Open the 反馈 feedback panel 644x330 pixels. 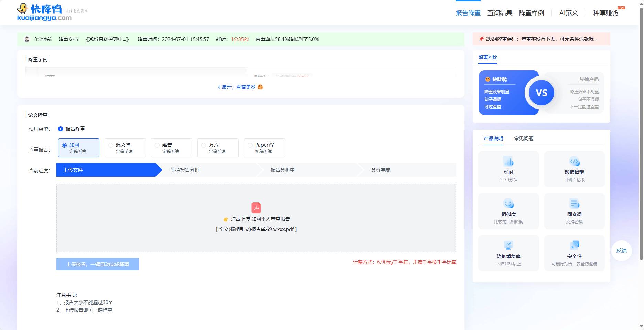click(622, 251)
